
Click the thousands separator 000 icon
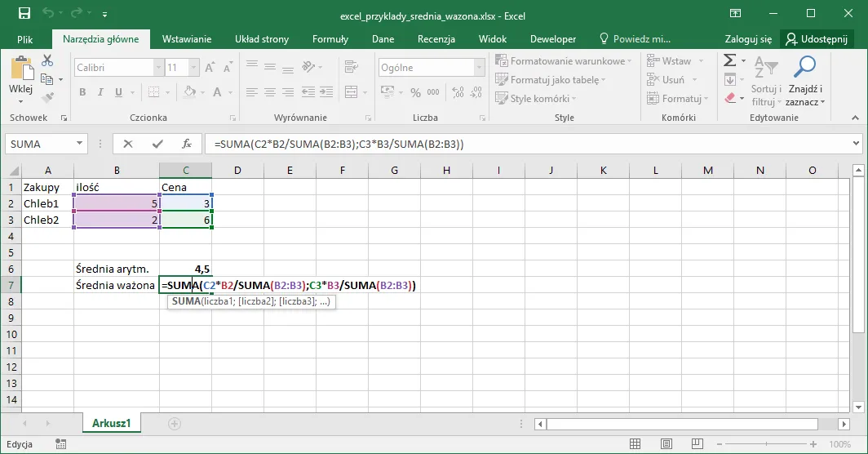433,92
